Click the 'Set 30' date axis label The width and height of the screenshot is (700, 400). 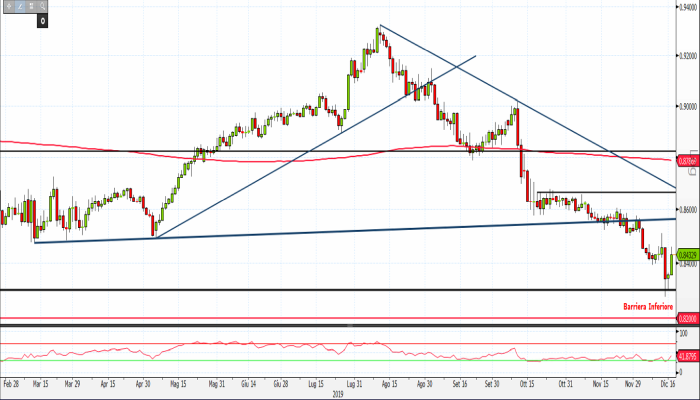tap(492, 384)
